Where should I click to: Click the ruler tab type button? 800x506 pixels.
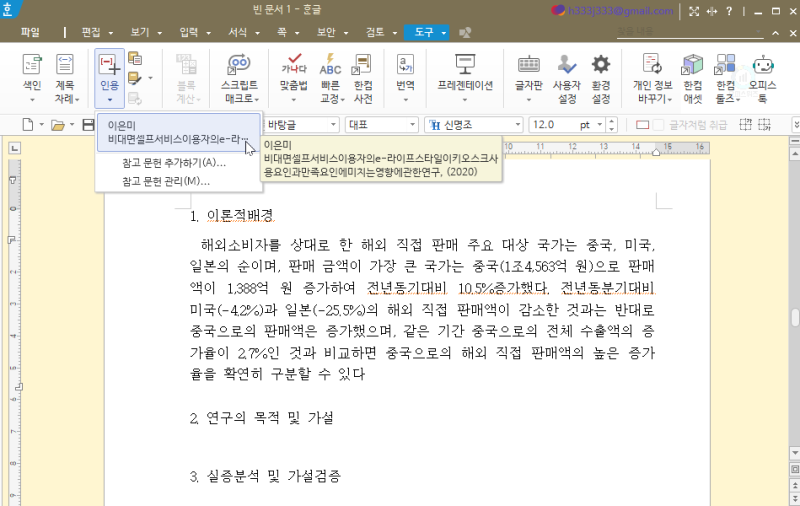15,148
